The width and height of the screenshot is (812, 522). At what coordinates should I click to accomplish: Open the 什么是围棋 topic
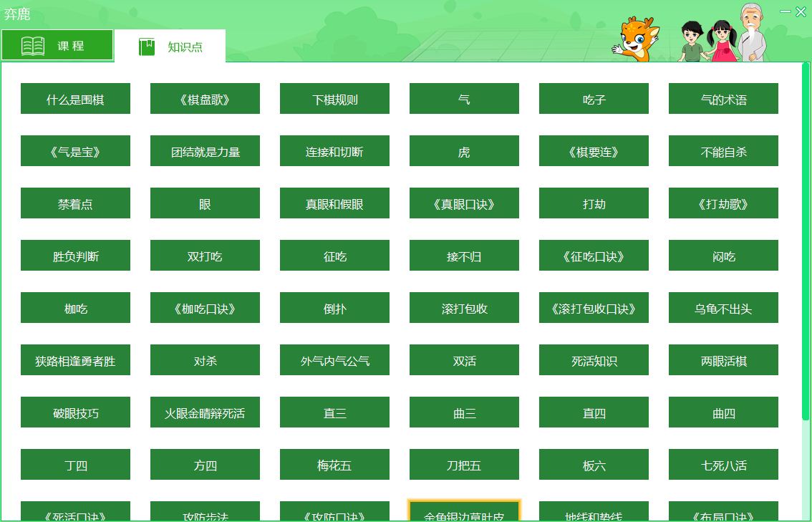click(x=75, y=99)
